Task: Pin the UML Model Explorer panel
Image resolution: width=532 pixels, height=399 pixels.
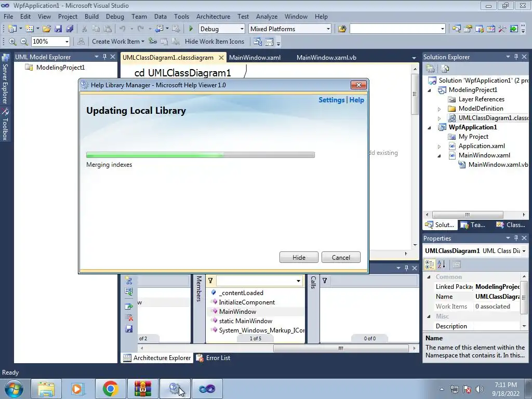Action: (x=105, y=57)
